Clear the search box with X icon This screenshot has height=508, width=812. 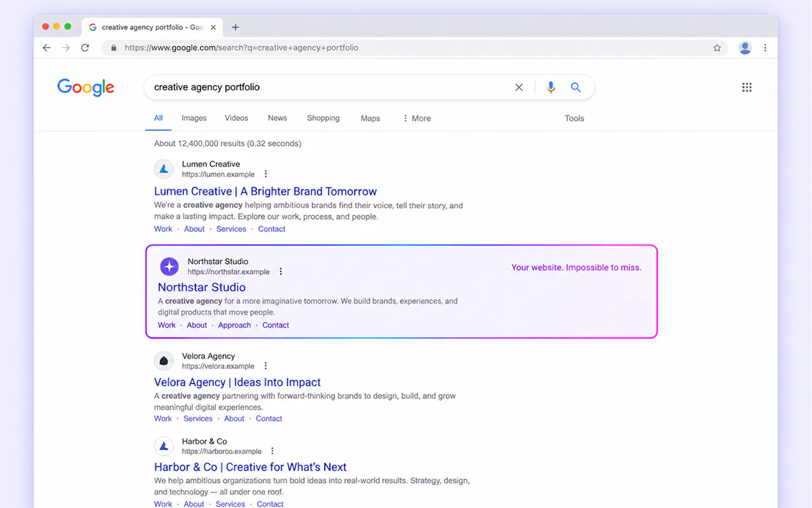[519, 87]
